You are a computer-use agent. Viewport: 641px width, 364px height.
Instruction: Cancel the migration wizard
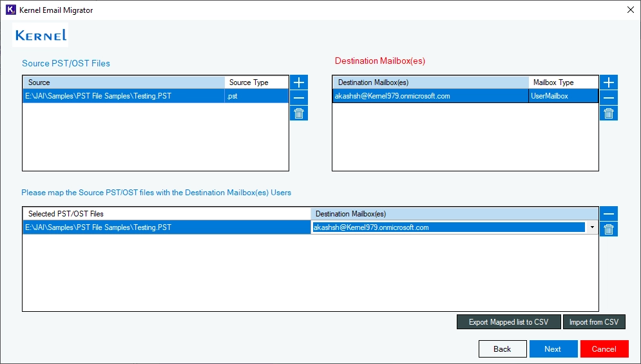pyautogui.click(x=604, y=349)
